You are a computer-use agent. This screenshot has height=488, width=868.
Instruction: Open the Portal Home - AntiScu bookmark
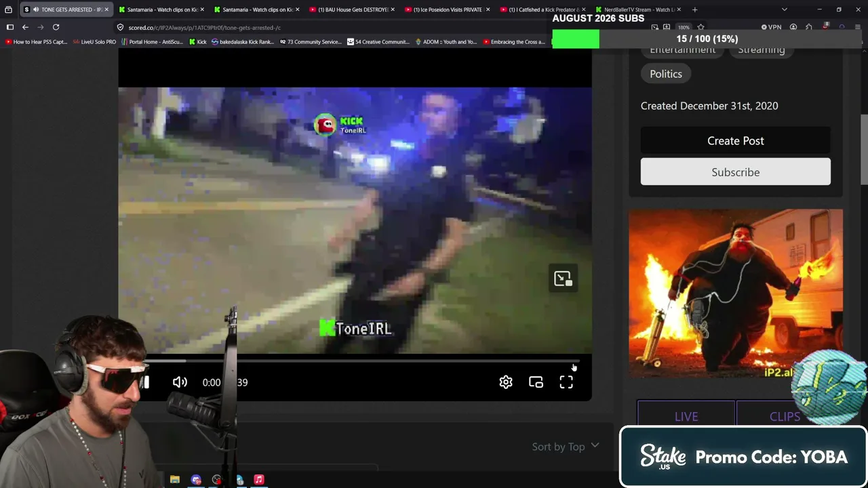pos(152,42)
